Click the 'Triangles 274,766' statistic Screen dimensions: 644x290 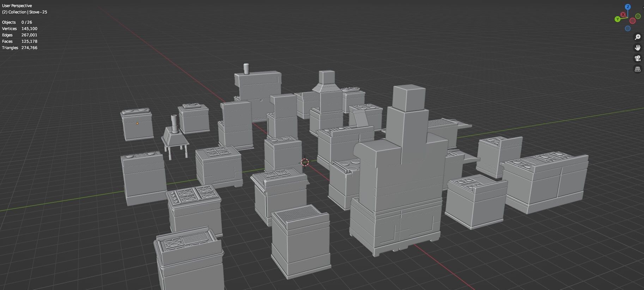20,48
